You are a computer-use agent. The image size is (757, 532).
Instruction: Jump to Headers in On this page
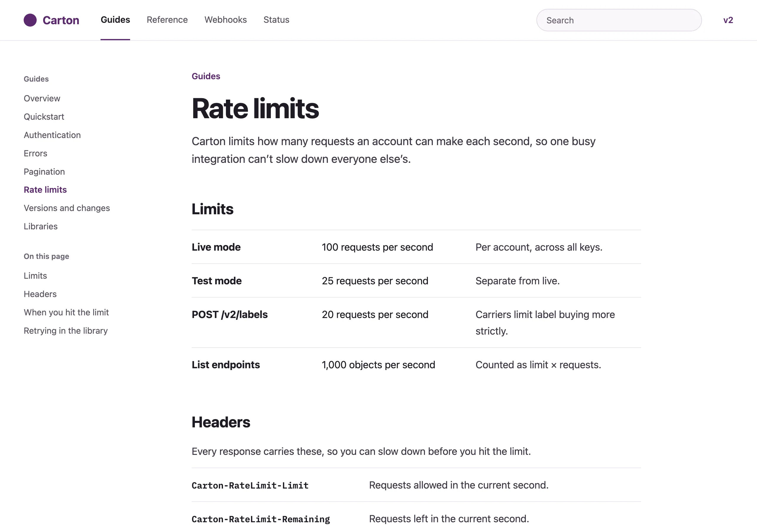pos(40,294)
